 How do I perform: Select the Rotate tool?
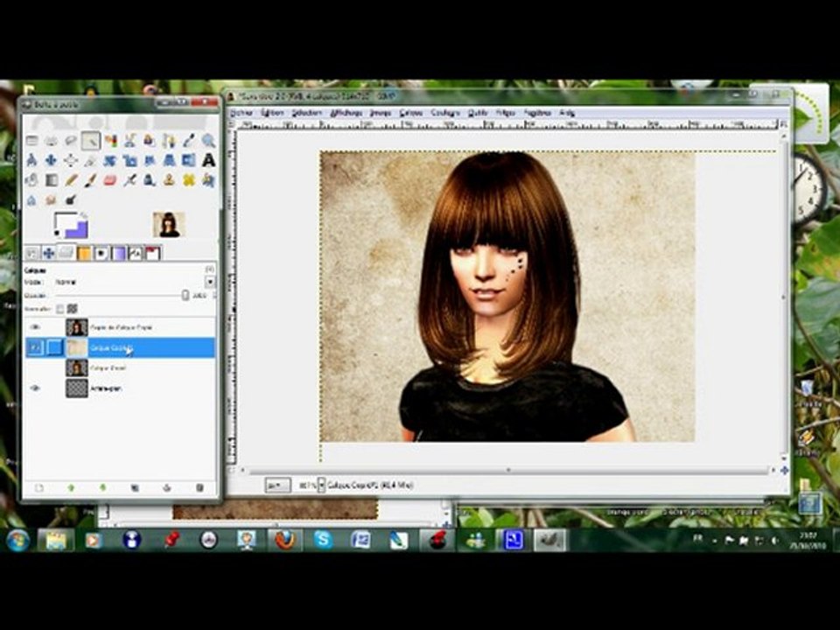click(110, 160)
